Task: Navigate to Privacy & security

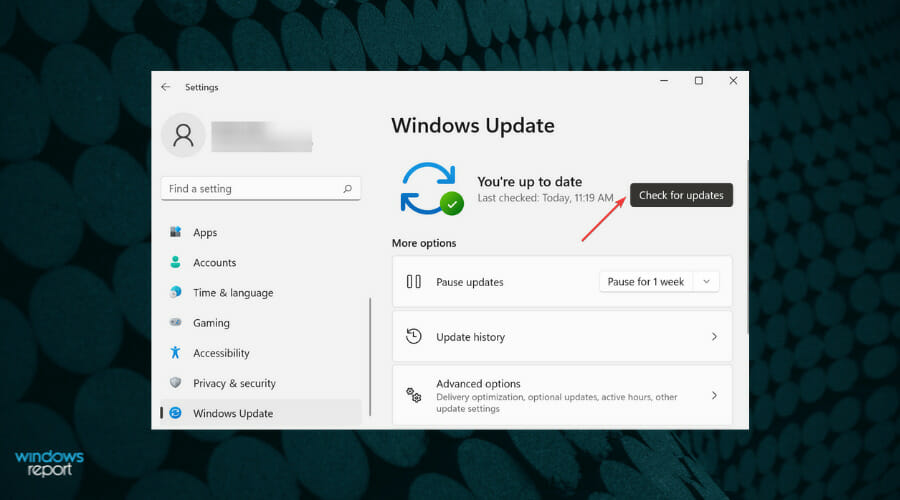Action: coord(261,383)
